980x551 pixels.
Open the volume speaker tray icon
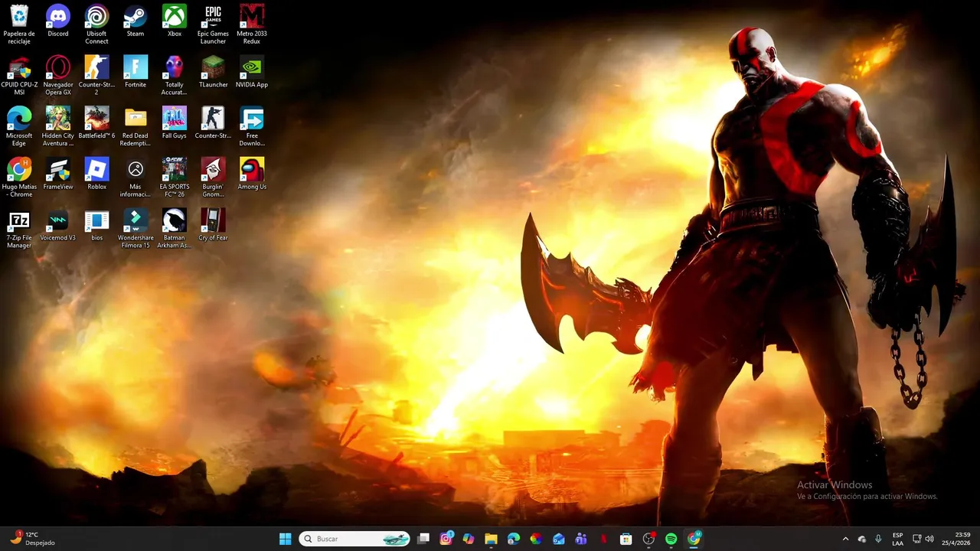click(929, 539)
